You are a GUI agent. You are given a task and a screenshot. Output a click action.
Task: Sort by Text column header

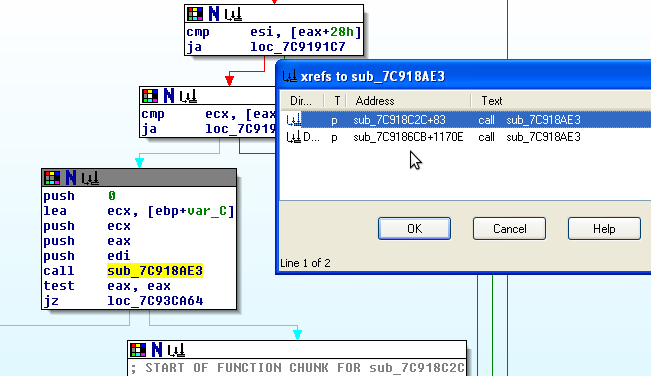pyautogui.click(x=561, y=101)
